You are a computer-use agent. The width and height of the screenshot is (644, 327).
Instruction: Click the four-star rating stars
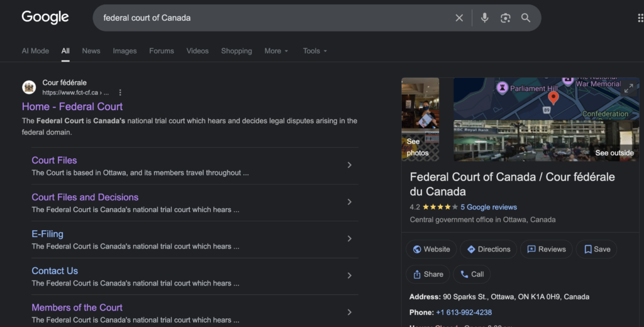[x=440, y=207]
